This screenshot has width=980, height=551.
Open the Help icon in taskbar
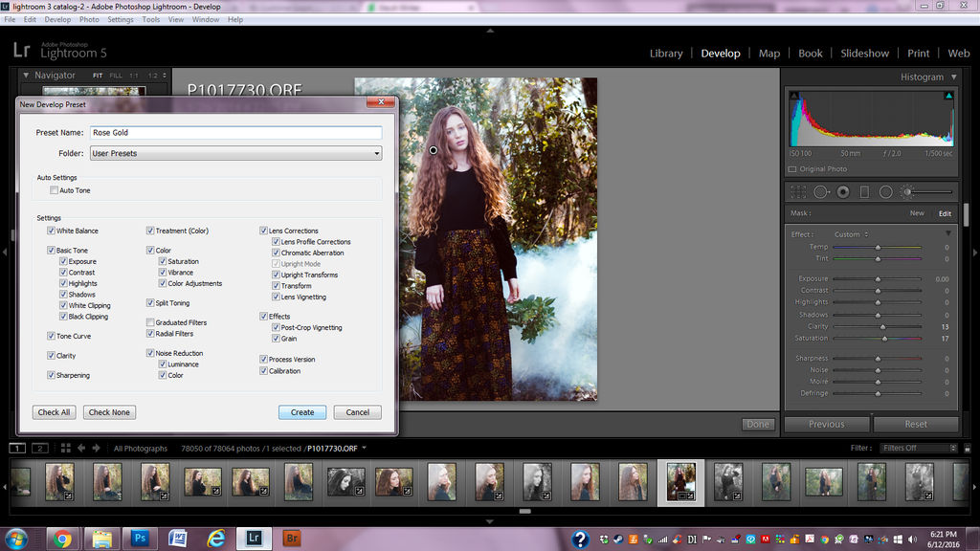point(580,539)
